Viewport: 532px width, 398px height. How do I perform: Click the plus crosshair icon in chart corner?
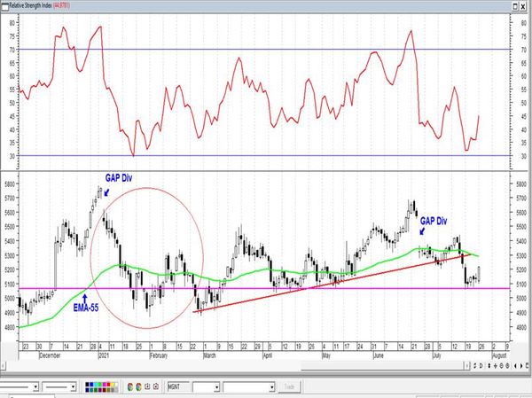pos(496,366)
